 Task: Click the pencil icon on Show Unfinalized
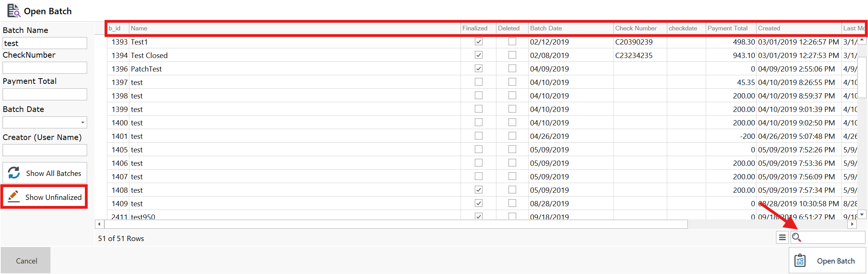coord(14,197)
